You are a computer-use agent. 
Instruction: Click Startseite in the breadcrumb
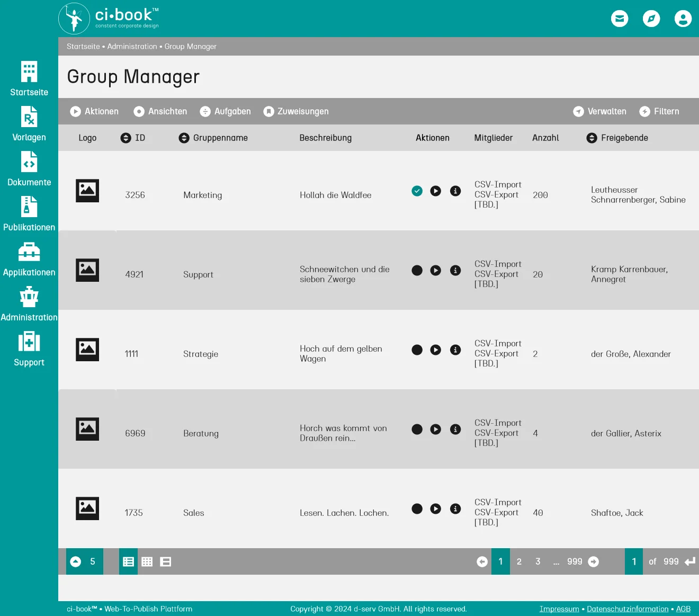click(x=83, y=47)
